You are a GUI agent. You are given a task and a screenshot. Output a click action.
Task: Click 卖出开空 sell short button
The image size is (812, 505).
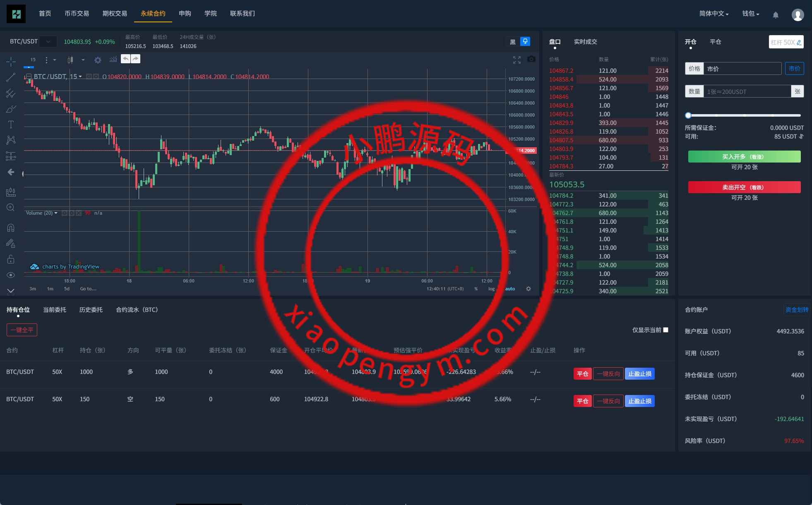click(x=744, y=187)
